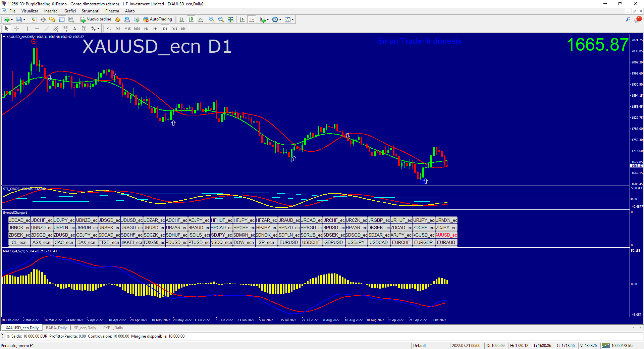The height and width of the screenshot is (349, 644).
Task: Open the notifications chat bubble icon
Action: pos(637,19)
